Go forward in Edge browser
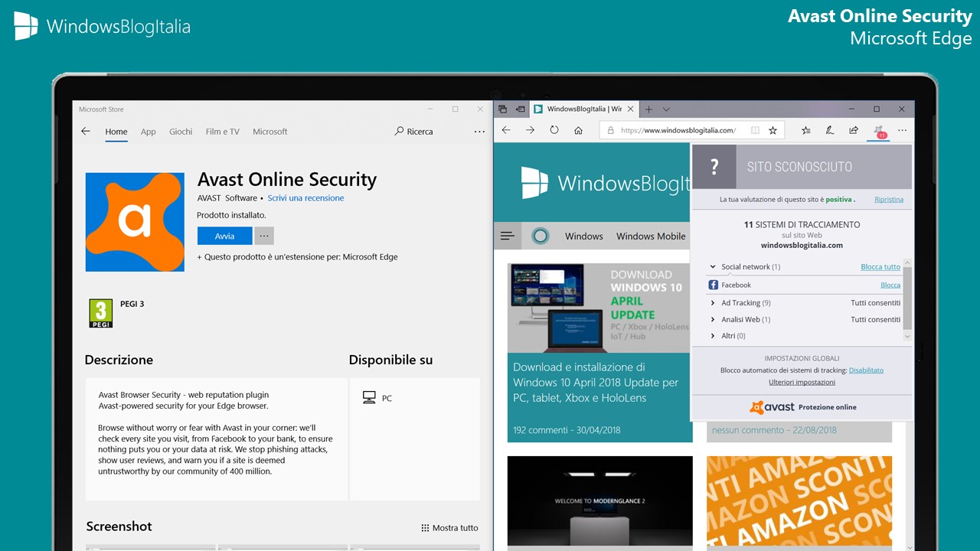The height and width of the screenshot is (551, 980). (x=530, y=131)
